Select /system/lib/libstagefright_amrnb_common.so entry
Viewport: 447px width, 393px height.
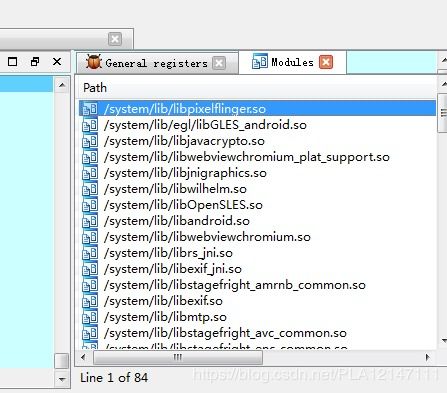click(235, 285)
